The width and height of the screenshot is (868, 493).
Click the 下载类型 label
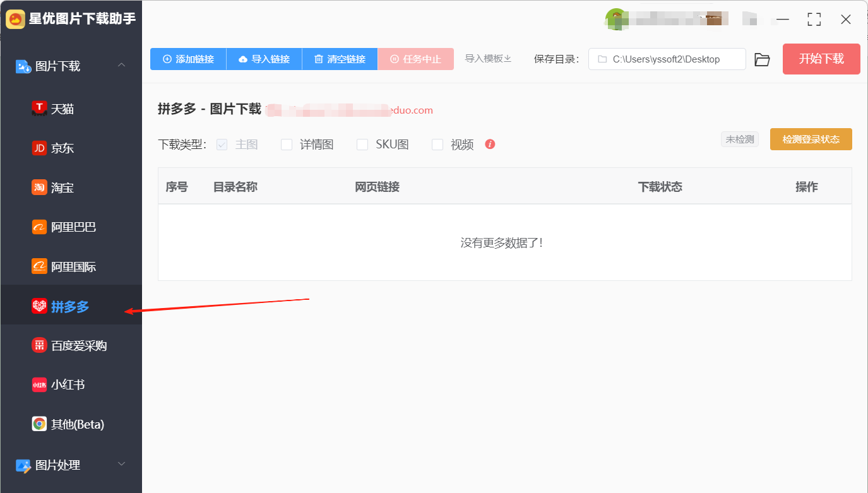pos(182,145)
